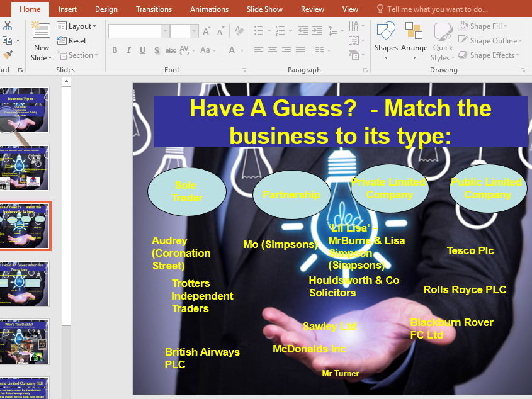Open the font name combo box dropdown
This screenshot has width=532, height=399.
tap(165, 31)
